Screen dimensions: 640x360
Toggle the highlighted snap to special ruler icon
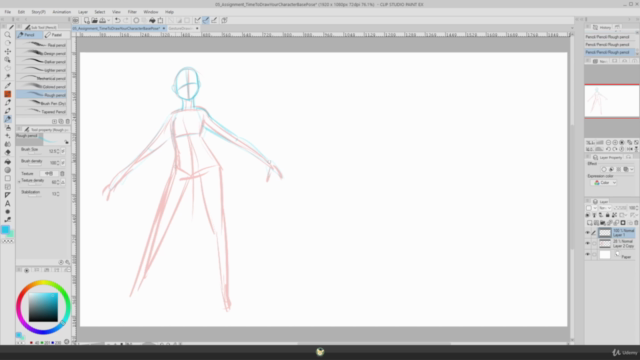point(206,20)
